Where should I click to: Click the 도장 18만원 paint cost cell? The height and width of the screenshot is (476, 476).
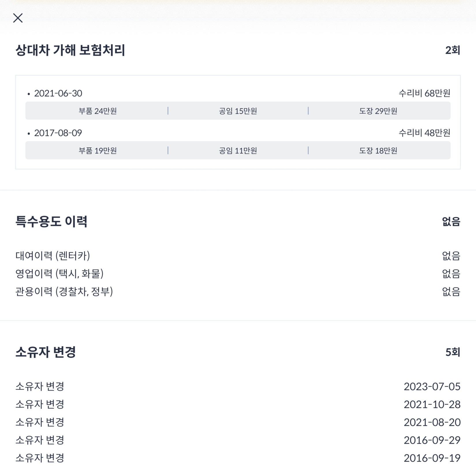pos(378,151)
